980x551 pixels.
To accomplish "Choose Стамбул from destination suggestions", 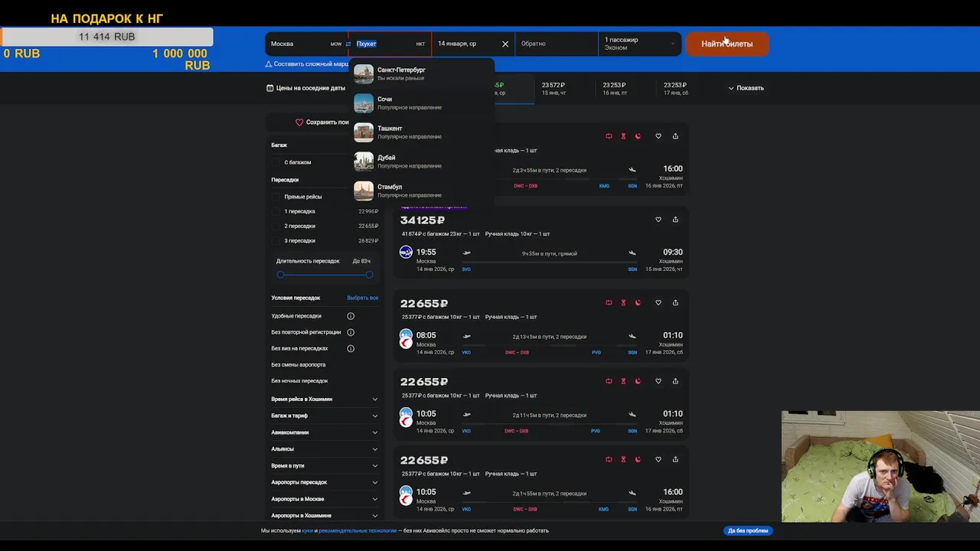I will tap(422, 191).
